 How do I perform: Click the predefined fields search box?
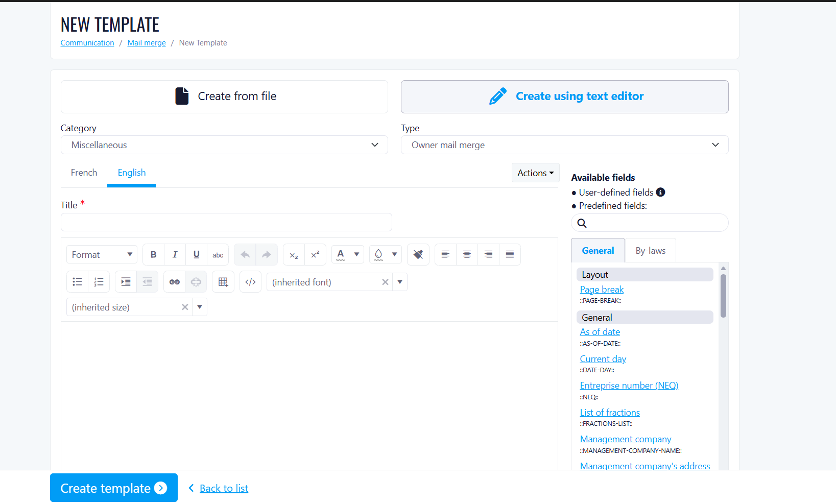[650, 223]
